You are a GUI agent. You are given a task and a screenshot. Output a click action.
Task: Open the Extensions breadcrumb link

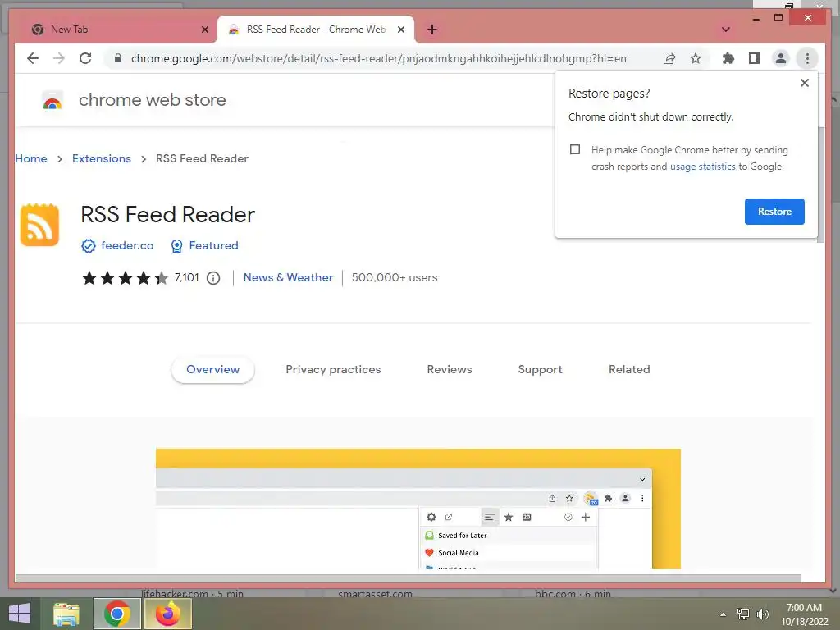tap(101, 158)
